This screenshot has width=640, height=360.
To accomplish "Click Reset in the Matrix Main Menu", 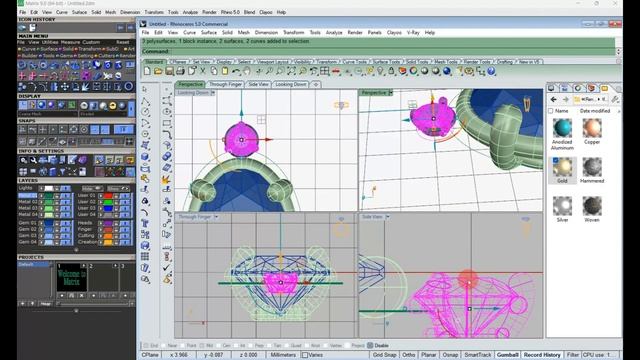I will [122, 42].
